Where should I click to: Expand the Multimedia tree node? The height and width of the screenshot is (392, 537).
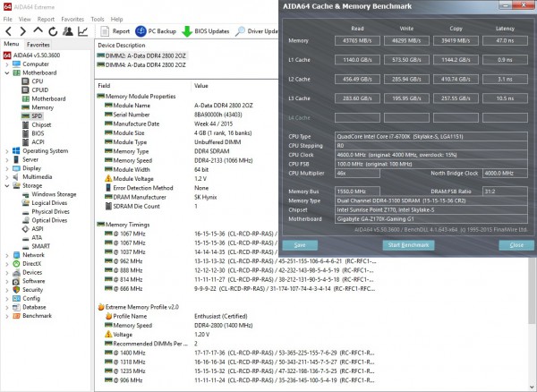click(7, 176)
